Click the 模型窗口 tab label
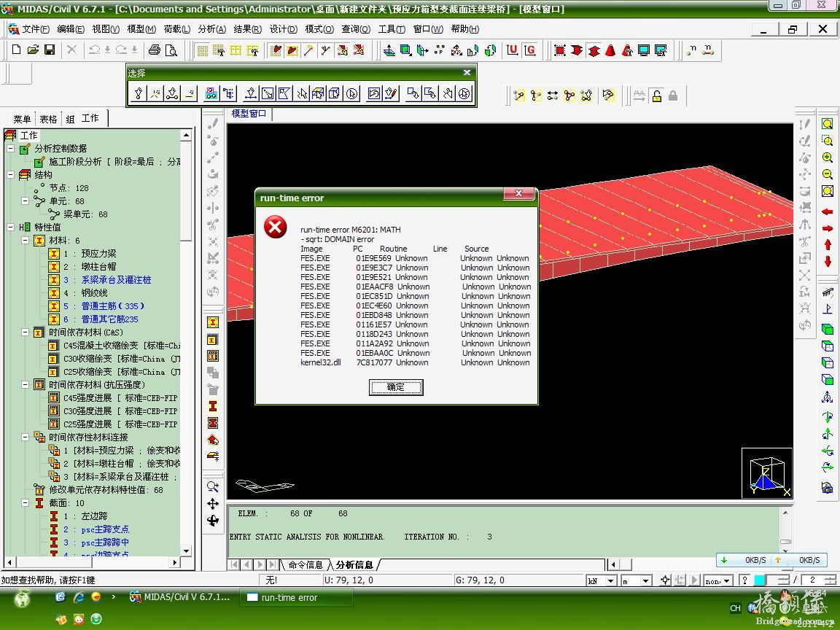This screenshot has height=630, width=840. pyautogui.click(x=249, y=114)
